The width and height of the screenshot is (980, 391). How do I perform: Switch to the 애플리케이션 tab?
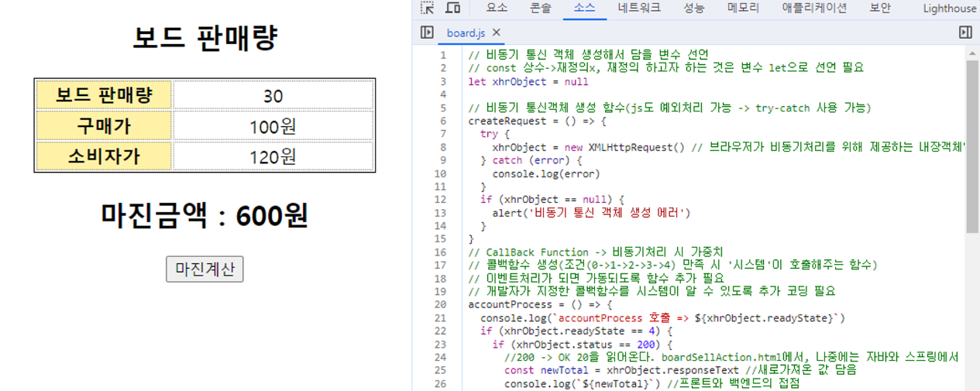pos(814,8)
